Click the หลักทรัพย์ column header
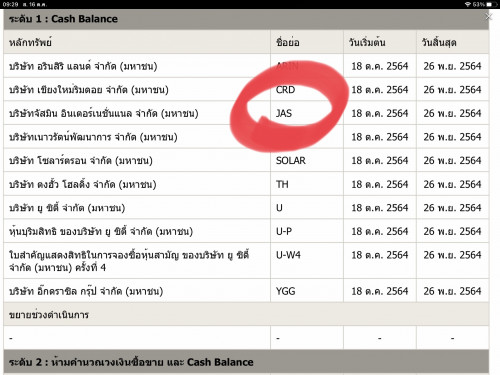 30,42
